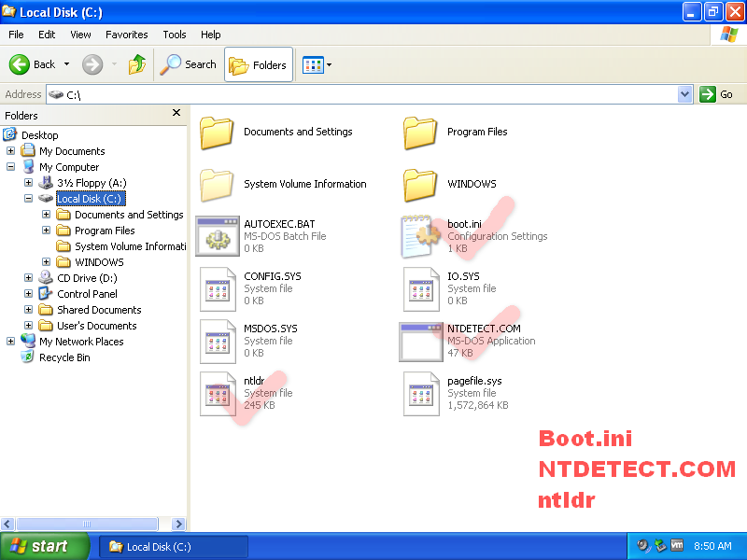Open the Tools menu

[175, 35]
